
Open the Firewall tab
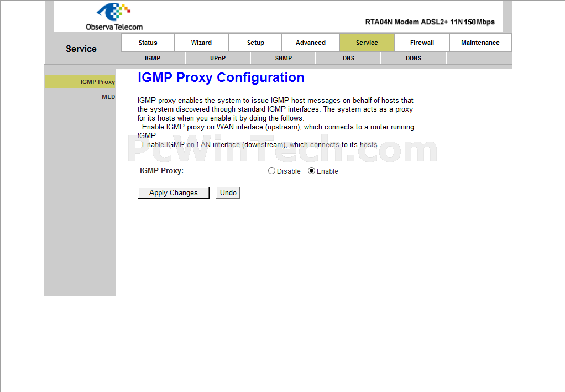[422, 43]
